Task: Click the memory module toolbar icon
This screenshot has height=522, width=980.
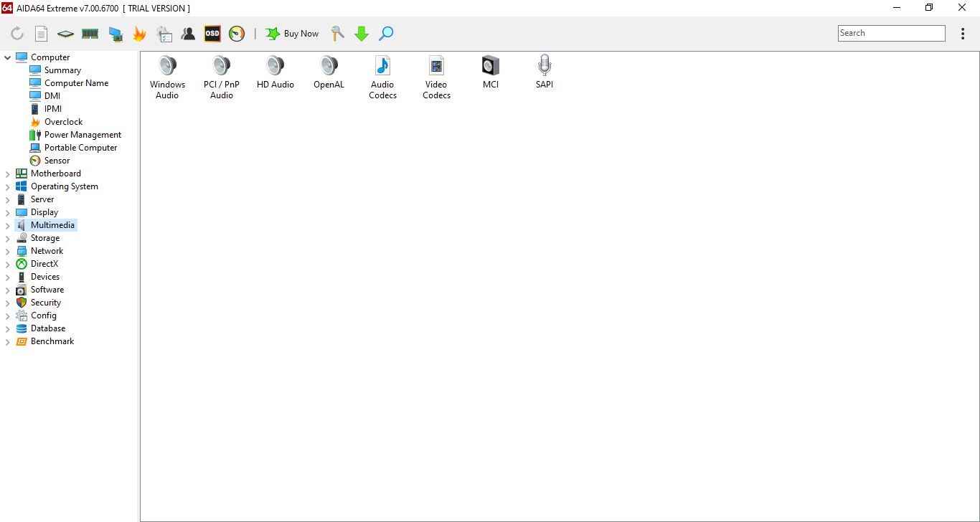Action: [x=90, y=34]
